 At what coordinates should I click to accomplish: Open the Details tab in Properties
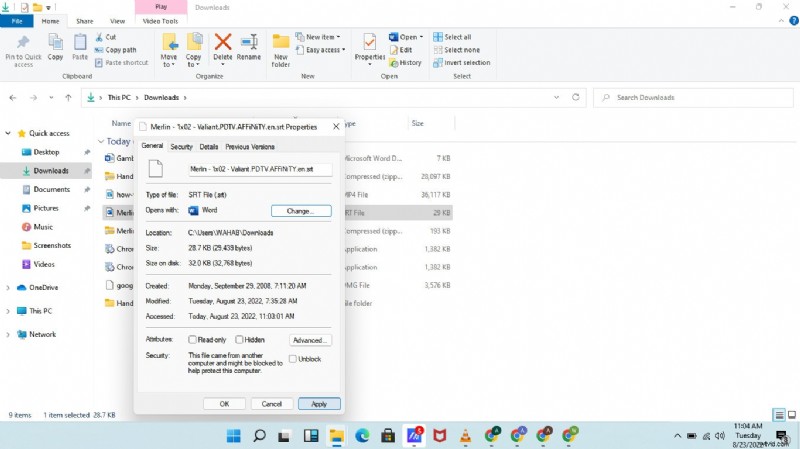tap(208, 146)
